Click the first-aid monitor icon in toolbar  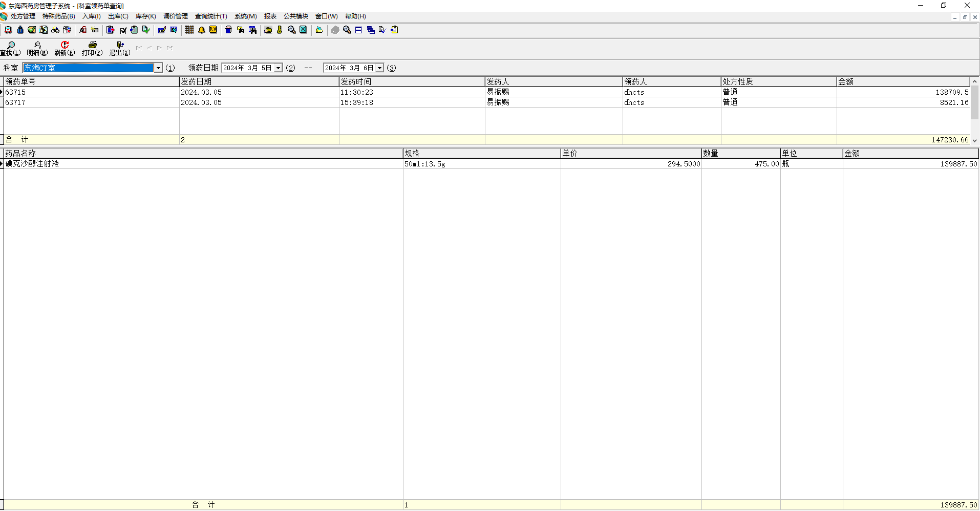point(8,30)
